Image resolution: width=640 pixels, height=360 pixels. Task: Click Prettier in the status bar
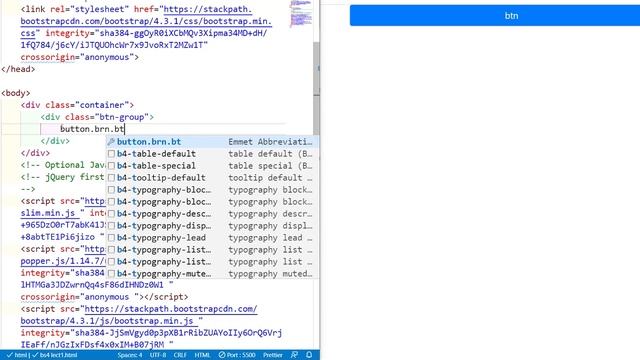[x=273, y=355]
